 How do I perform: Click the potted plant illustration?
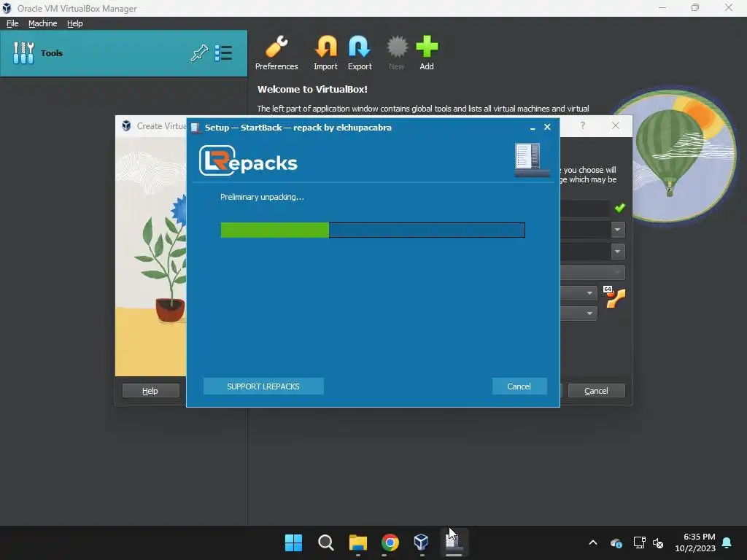click(162, 260)
